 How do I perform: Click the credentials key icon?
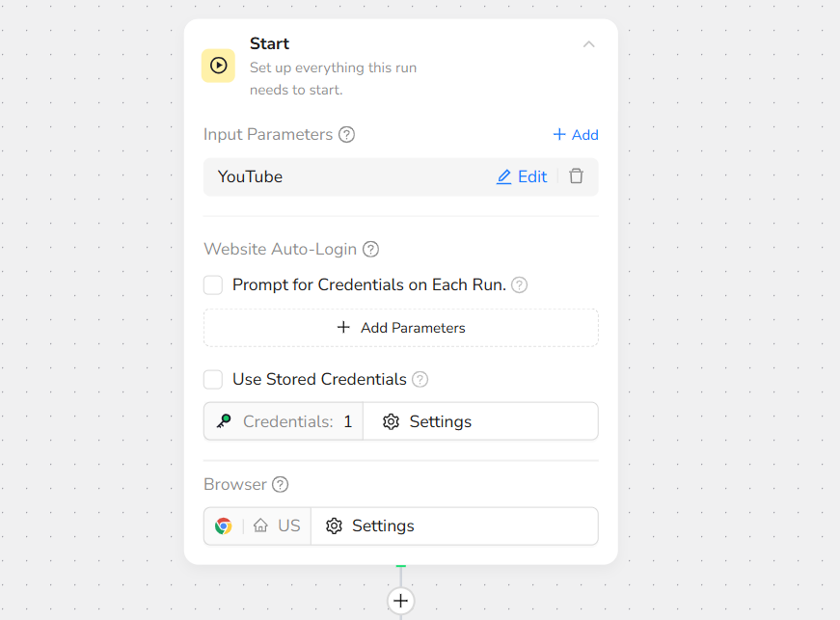tap(224, 421)
